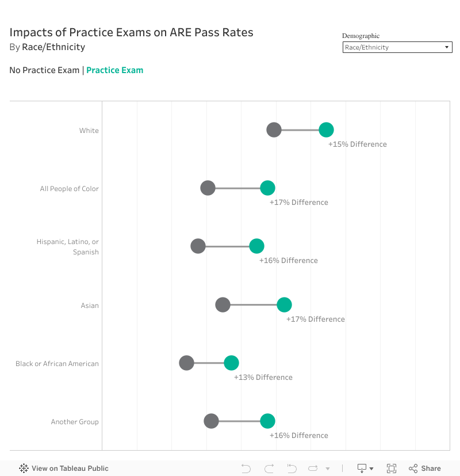
Task: Click the Tableau logo icon at bottom left
Action: tap(24, 469)
